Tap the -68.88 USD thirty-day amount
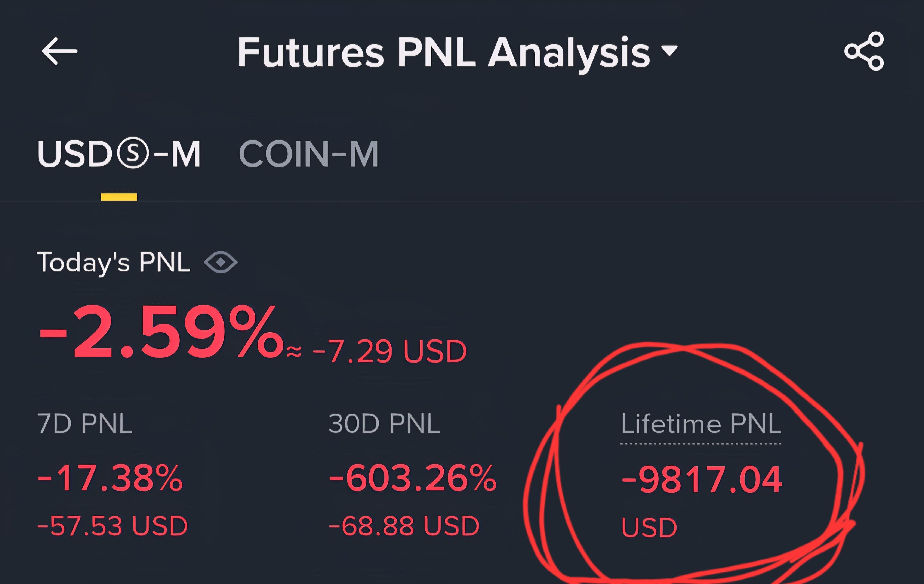Screen dimensions: 924x584 coord(404,526)
